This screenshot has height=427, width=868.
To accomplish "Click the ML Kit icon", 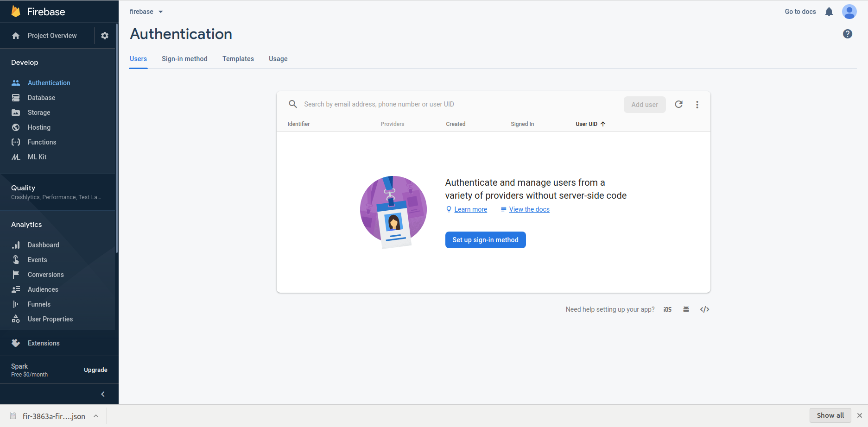I will 16,157.
